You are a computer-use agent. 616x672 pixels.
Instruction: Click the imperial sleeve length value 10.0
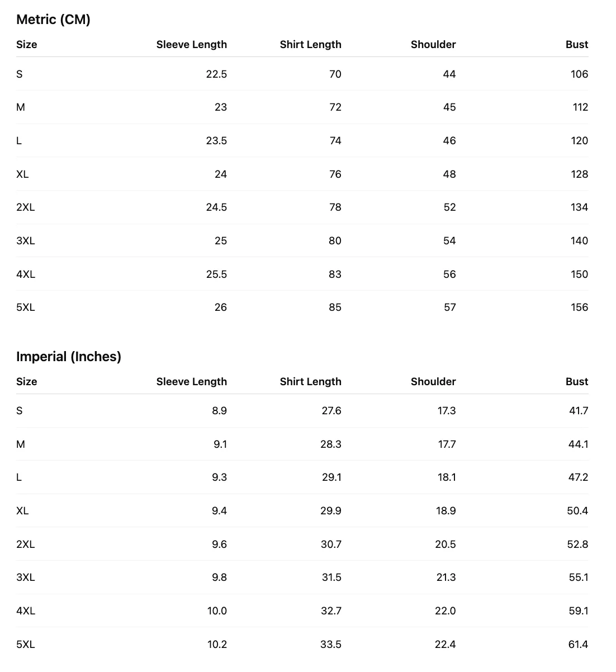[217, 611]
